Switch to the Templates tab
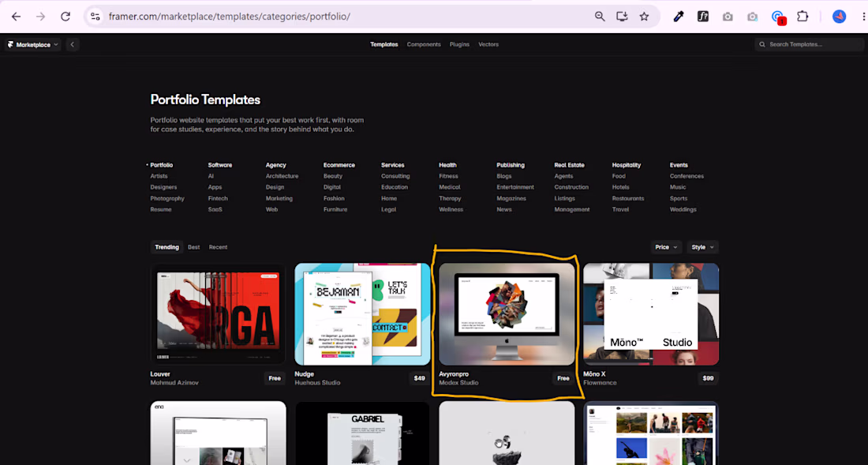Screen dimensions: 868x465 384,44
